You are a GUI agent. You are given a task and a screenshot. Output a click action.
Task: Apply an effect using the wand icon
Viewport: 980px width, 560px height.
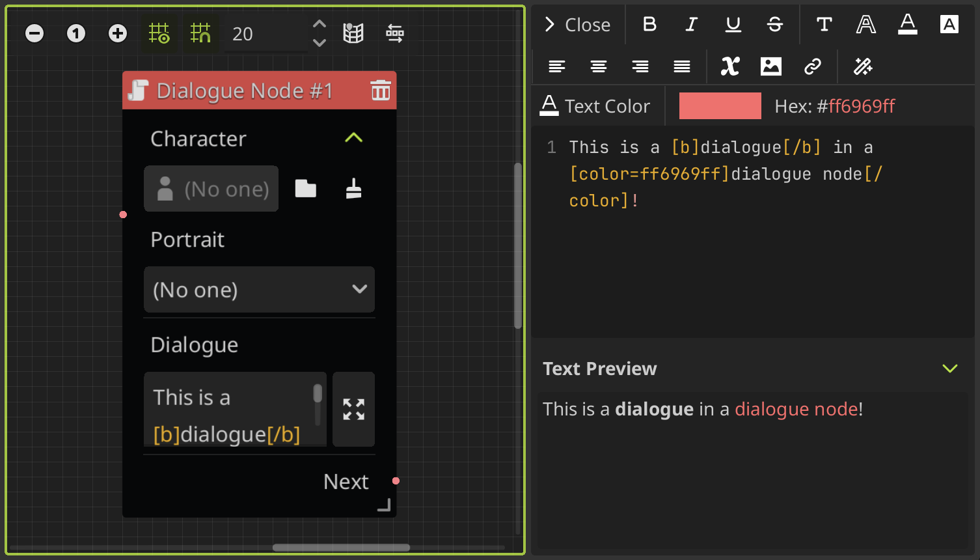(864, 66)
